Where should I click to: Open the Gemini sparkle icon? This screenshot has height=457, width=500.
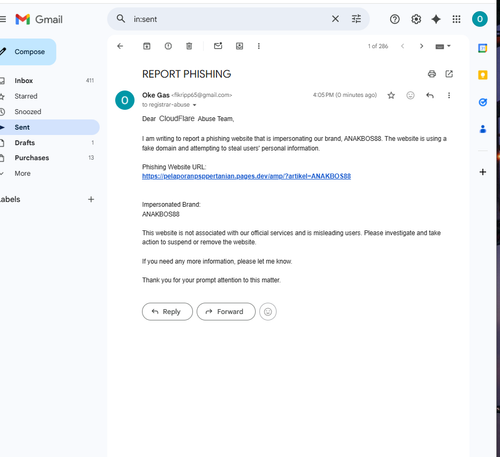(x=436, y=19)
